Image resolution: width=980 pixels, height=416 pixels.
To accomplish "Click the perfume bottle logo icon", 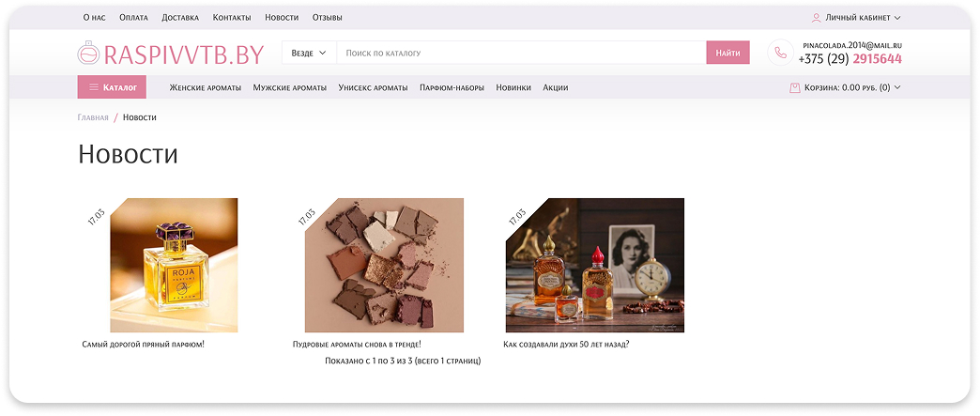I will pyautogui.click(x=90, y=54).
